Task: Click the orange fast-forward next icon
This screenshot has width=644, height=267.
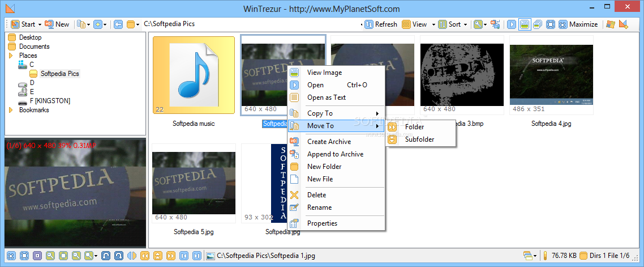Action: coord(171,256)
